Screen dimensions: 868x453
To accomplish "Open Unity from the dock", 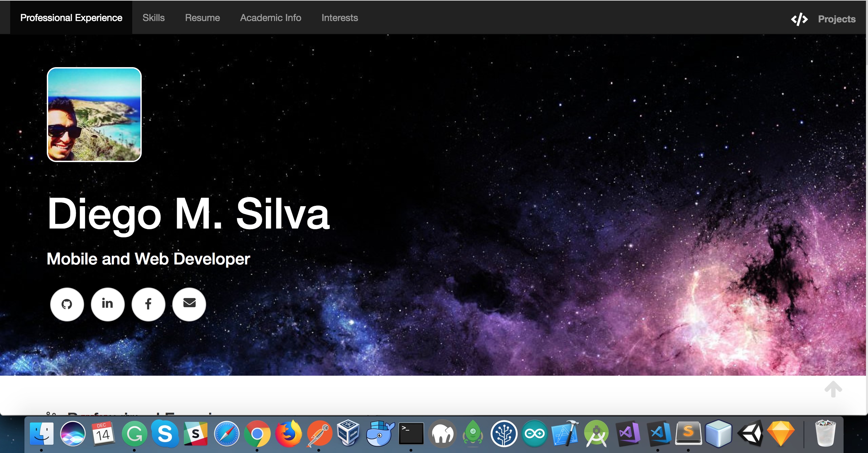I will [x=750, y=433].
